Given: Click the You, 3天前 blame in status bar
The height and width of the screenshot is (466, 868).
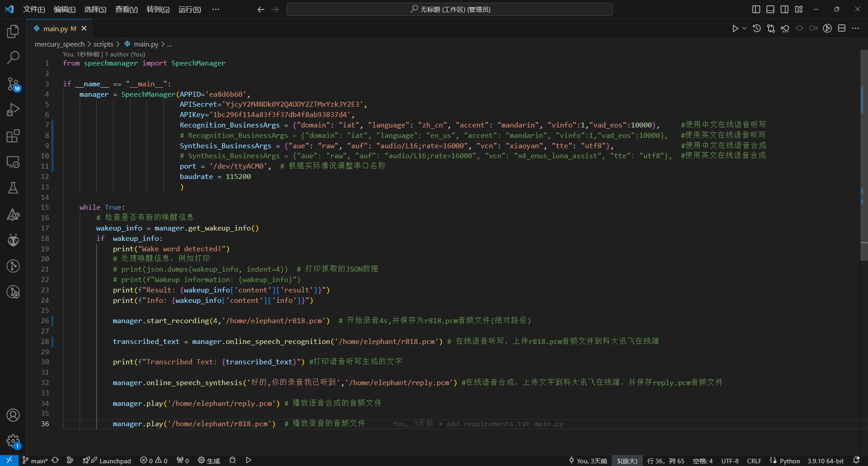Looking at the screenshot, I should pos(588,461).
